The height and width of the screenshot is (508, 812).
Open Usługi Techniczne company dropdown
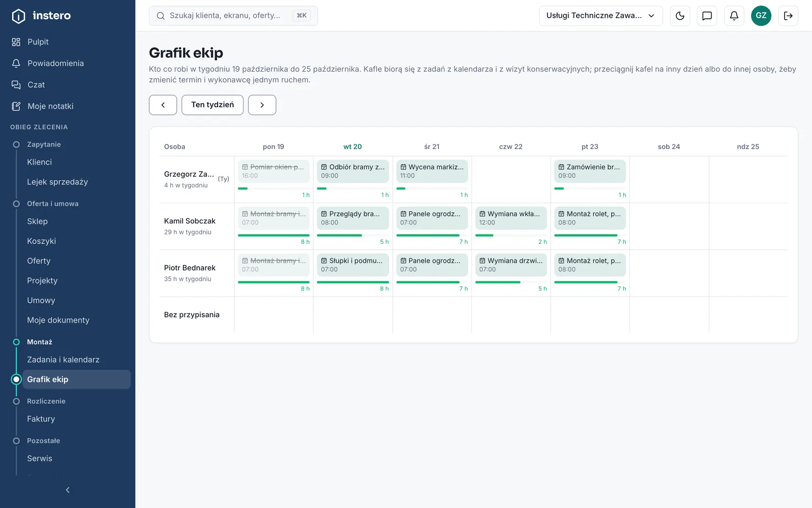pos(601,16)
